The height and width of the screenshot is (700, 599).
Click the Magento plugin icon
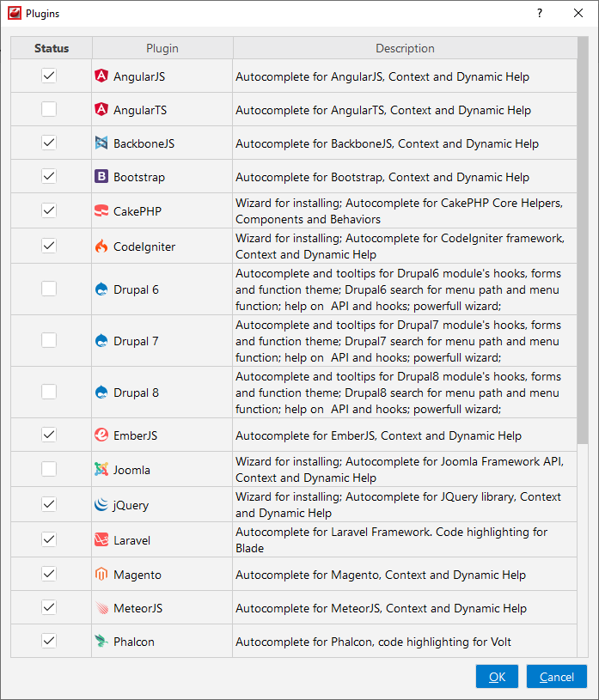coord(101,574)
